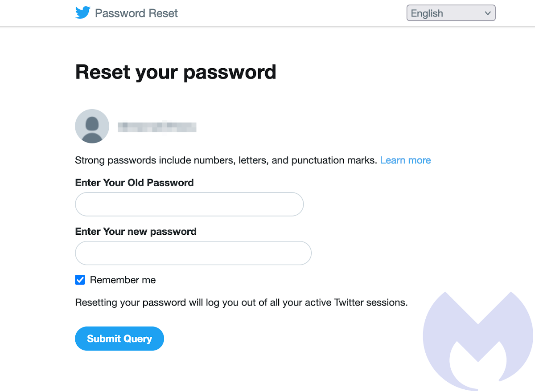Click the Malwarebytes watermark logo
The height and width of the screenshot is (392, 535).
click(478, 341)
